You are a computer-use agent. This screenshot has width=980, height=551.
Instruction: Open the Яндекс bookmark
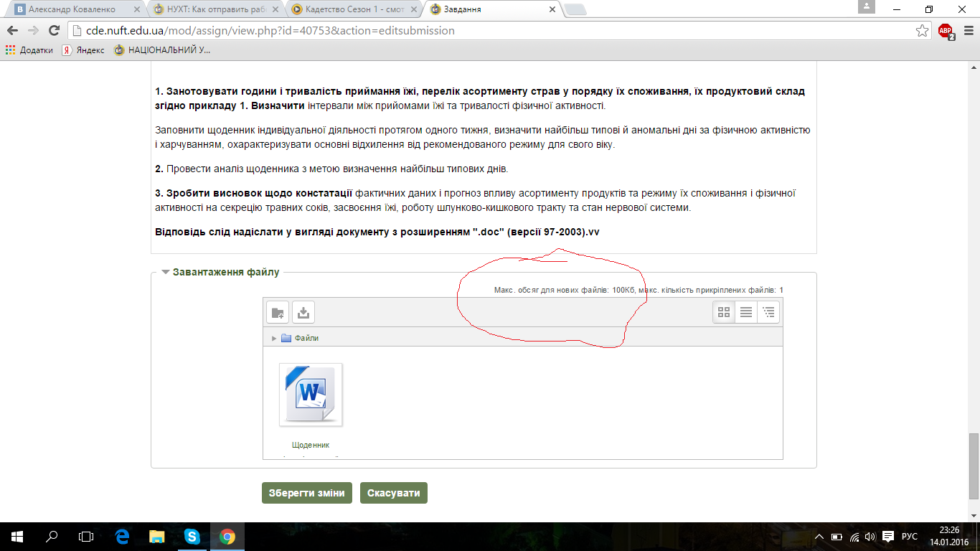click(x=83, y=50)
